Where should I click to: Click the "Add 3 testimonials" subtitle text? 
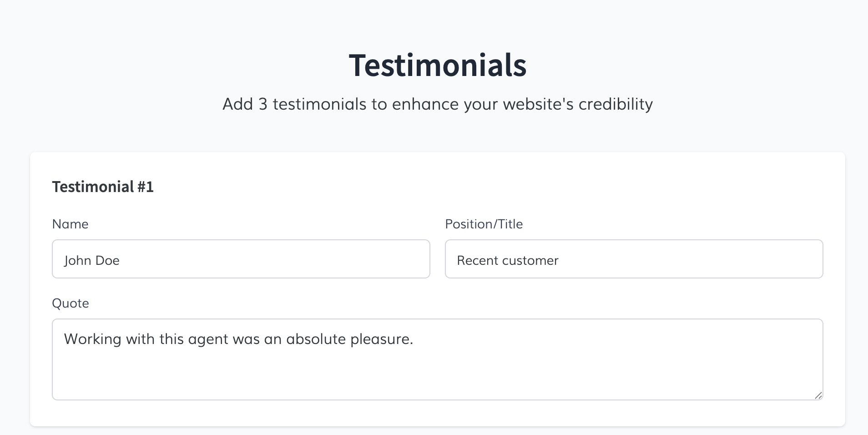pos(437,104)
